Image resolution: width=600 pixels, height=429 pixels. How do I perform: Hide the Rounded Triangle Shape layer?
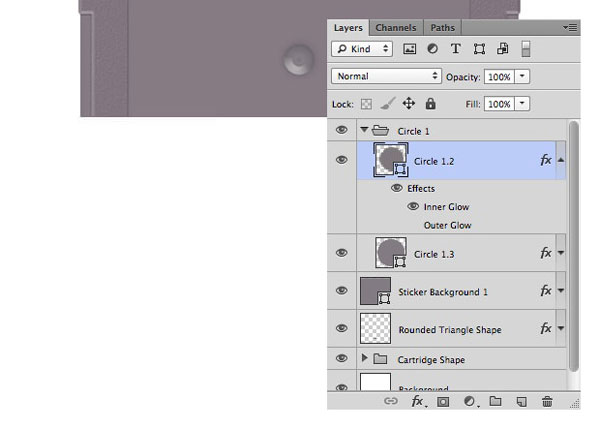pyautogui.click(x=342, y=328)
